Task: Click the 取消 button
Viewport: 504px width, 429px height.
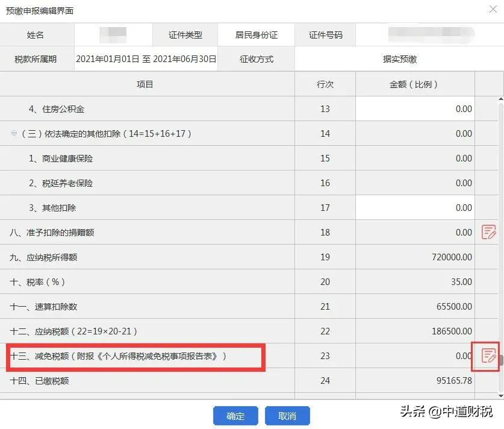Action: [x=287, y=416]
